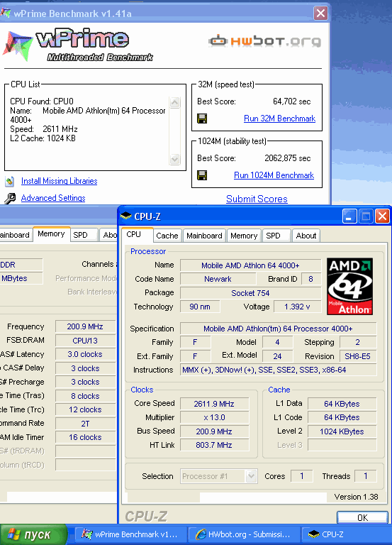This screenshot has height=545, width=392.
Task: Click the Install Missing Libraries icon
Action: pos(10,181)
